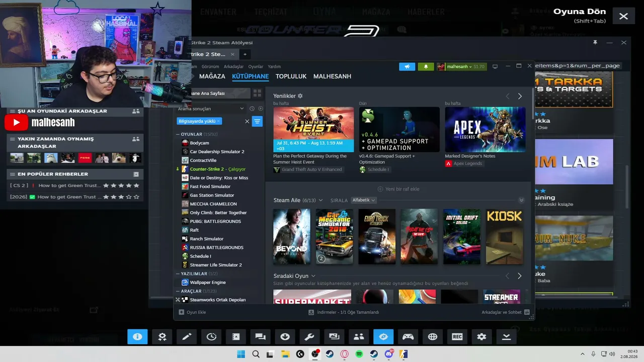This screenshot has width=644, height=362.
Task: Open the play-time clock overlay icon
Action: click(x=211, y=337)
